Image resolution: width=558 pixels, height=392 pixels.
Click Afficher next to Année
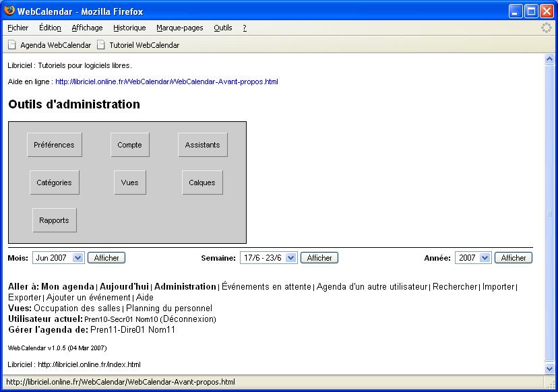(513, 258)
